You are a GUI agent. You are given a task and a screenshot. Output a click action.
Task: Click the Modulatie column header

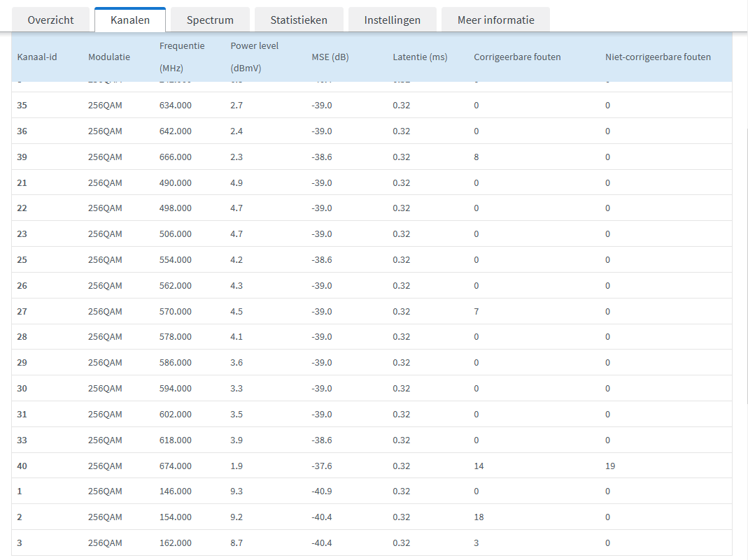tap(109, 57)
